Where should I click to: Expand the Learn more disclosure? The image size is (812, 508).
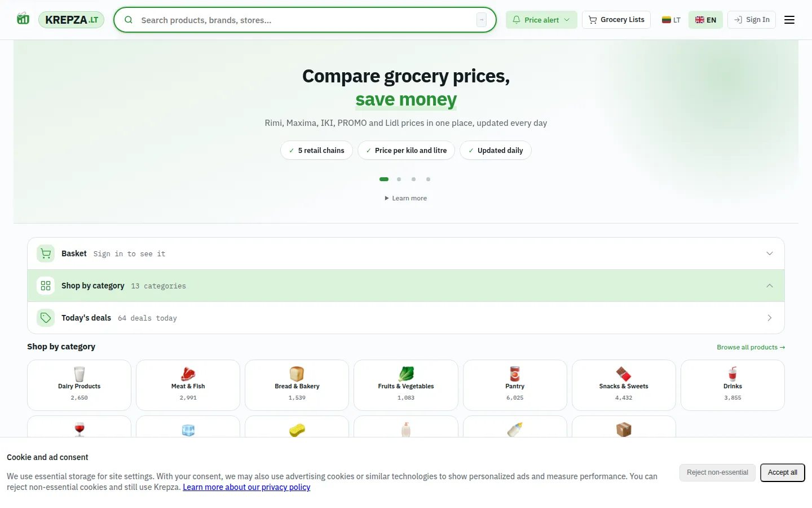pos(406,198)
